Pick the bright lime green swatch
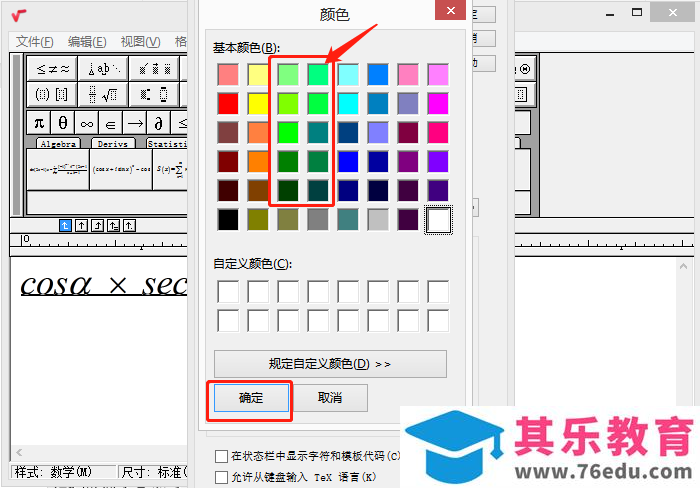 point(288,133)
